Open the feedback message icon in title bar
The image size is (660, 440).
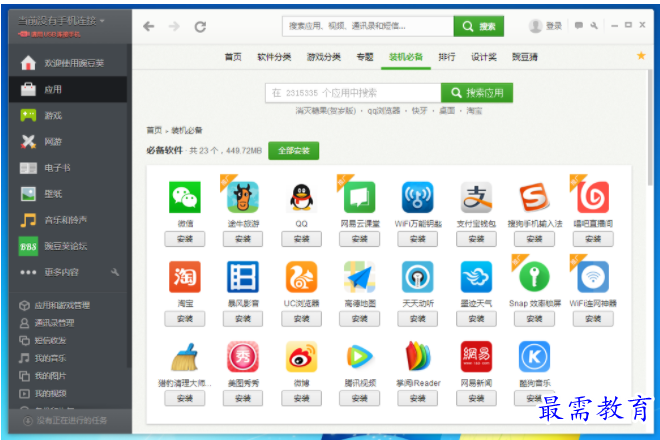(579, 26)
